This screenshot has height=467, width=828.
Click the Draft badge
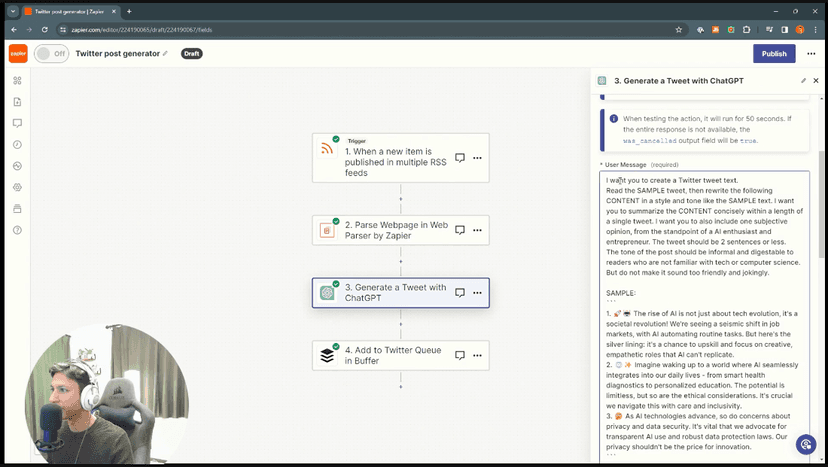pyautogui.click(x=192, y=53)
